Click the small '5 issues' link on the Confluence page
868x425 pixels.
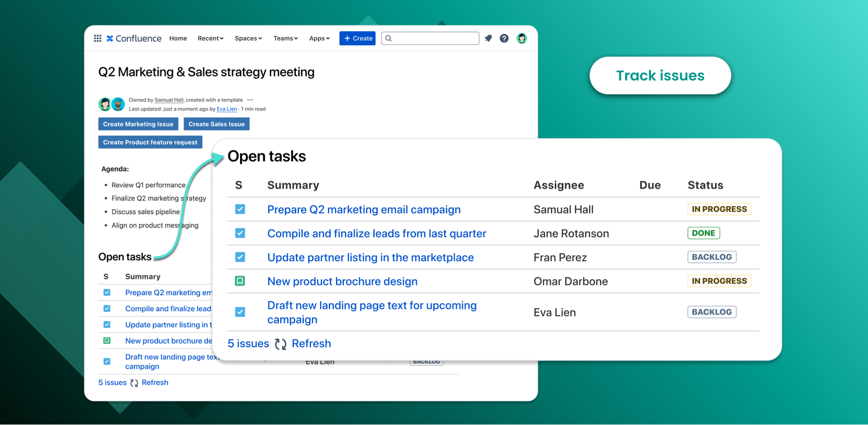(112, 382)
